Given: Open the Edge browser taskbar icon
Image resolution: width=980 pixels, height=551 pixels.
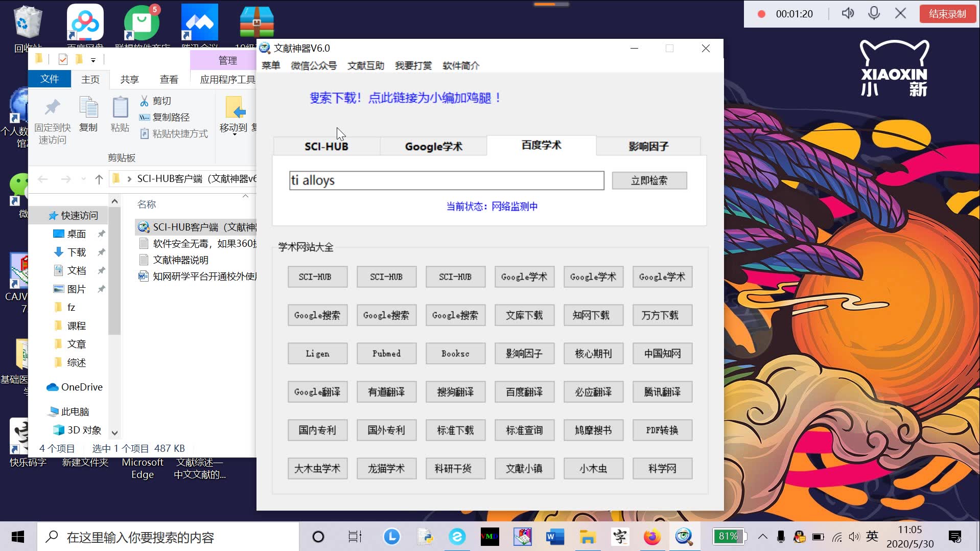Looking at the screenshot, I should [457, 537].
